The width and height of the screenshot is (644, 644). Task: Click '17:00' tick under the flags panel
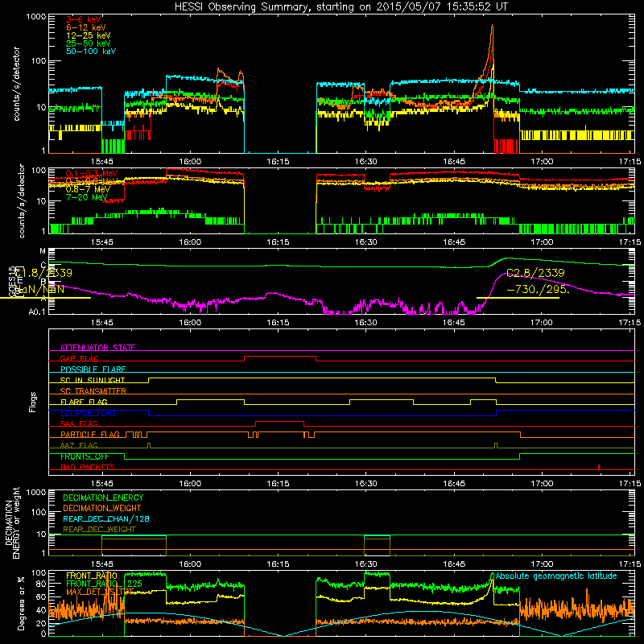point(541,484)
